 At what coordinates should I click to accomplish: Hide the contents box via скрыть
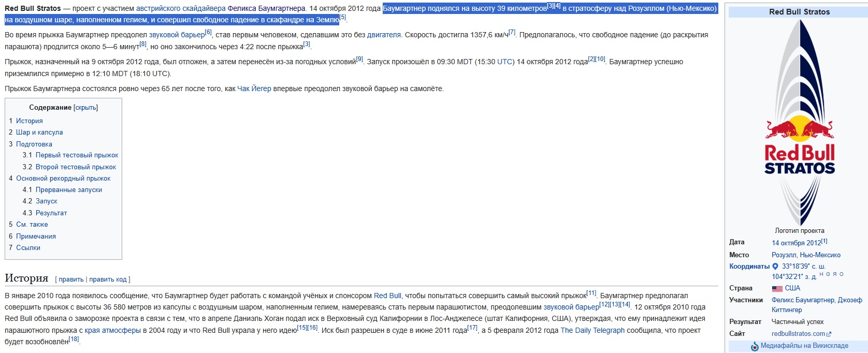(86, 108)
